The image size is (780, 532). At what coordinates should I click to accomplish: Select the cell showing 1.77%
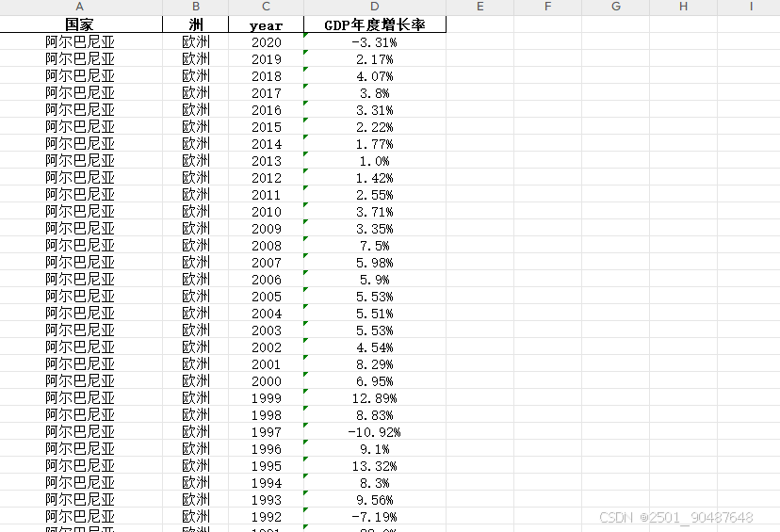(x=375, y=144)
